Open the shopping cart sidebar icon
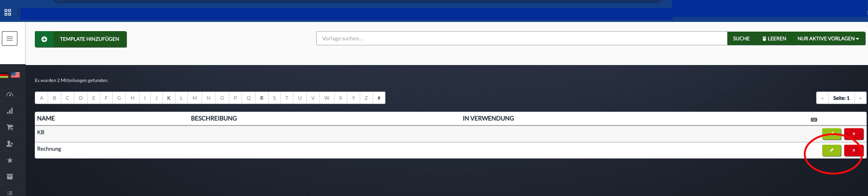 (x=10, y=127)
